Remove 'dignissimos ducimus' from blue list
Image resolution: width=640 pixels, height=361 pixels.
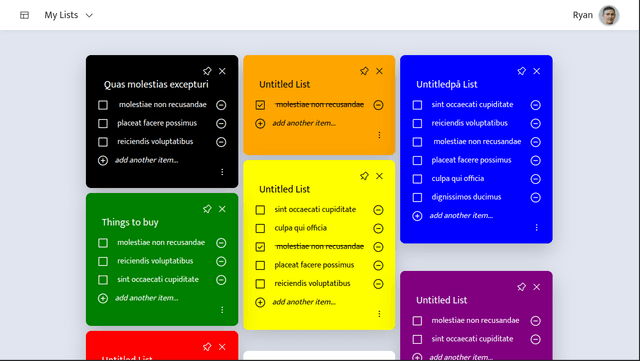pyautogui.click(x=536, y=198)
